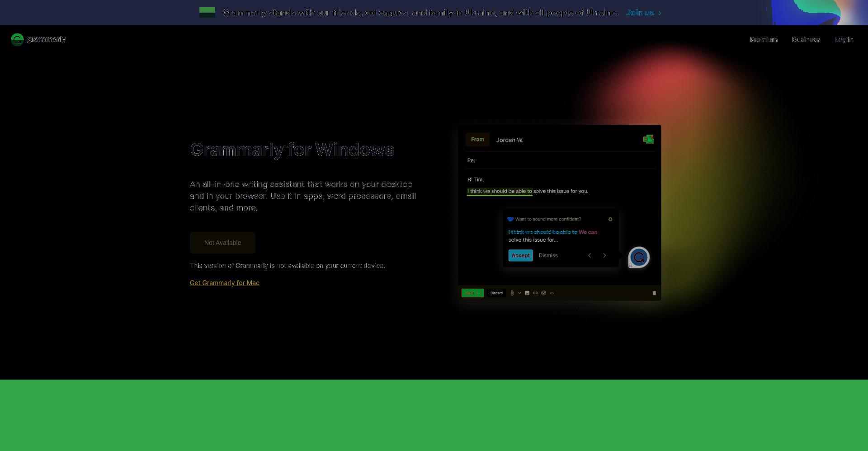Image resolution: width=868 pixels, height=451 pixels.
Task: Open the Business menu item
Action: coord(806,40)
